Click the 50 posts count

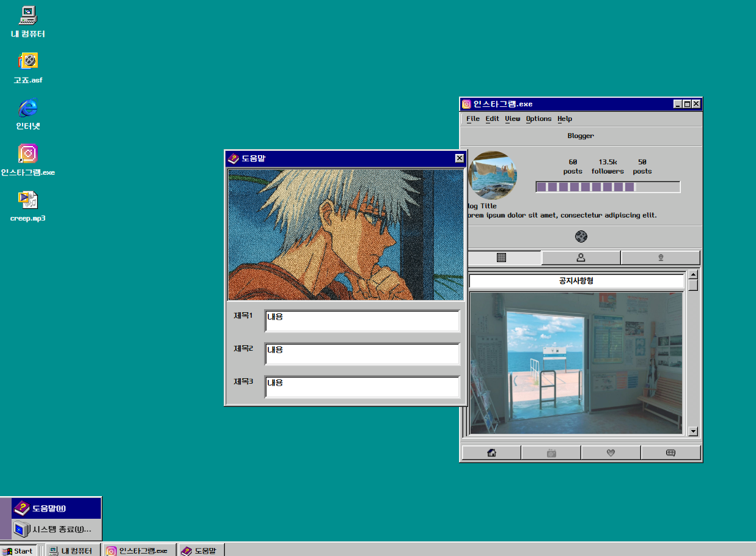click(642, 166)
